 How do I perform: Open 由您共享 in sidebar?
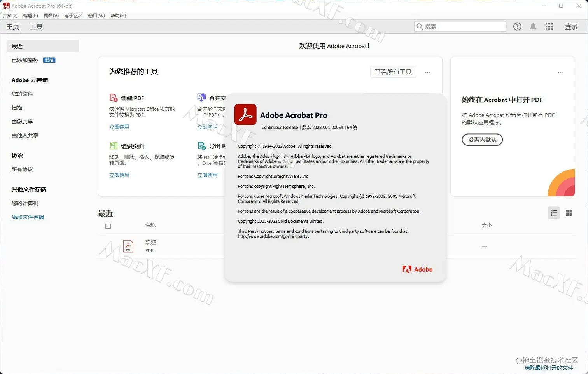[x=22, y=122]
